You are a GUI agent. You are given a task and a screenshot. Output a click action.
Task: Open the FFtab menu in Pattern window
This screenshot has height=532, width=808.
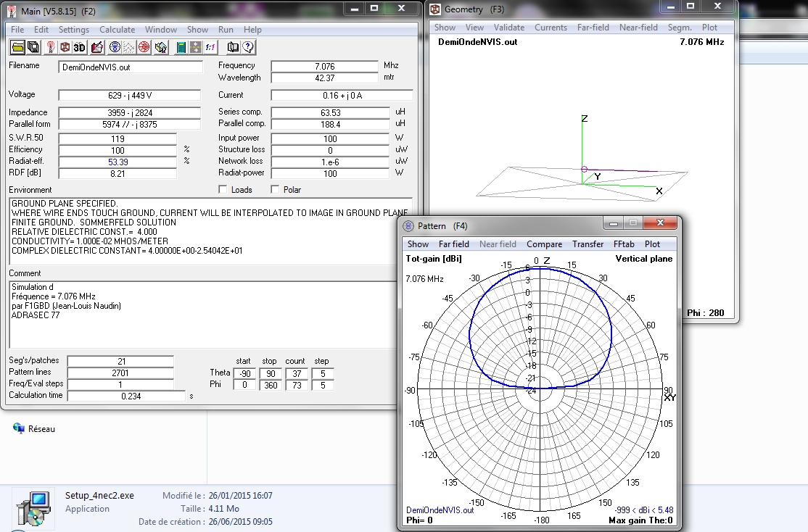click(x=624, y=244)
